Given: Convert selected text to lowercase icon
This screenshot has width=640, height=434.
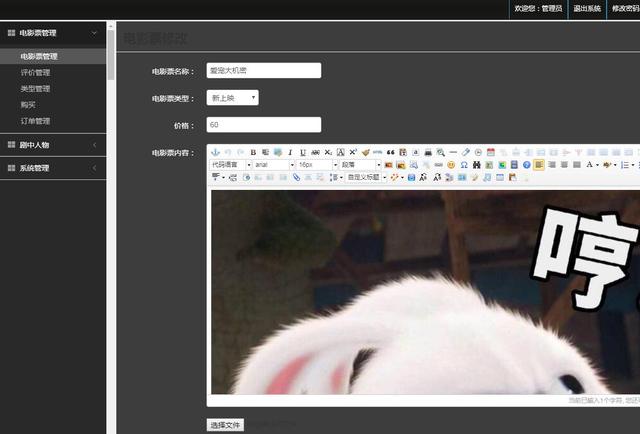Looking at the screenshot, I should point(437,177).
